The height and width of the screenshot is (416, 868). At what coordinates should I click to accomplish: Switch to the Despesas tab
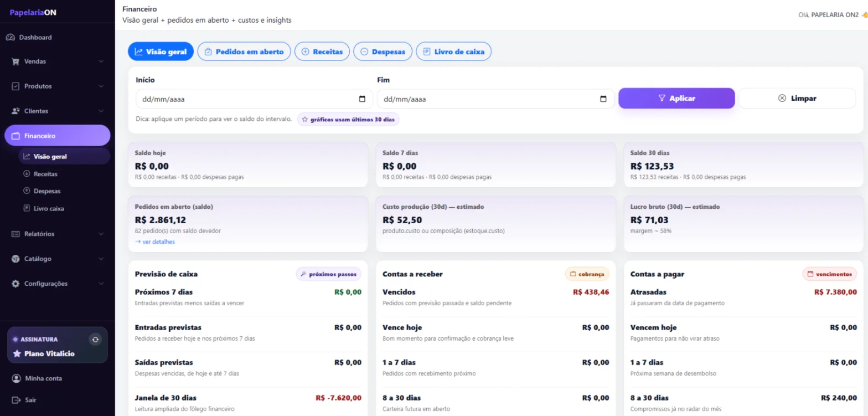(x=383, y=52)
